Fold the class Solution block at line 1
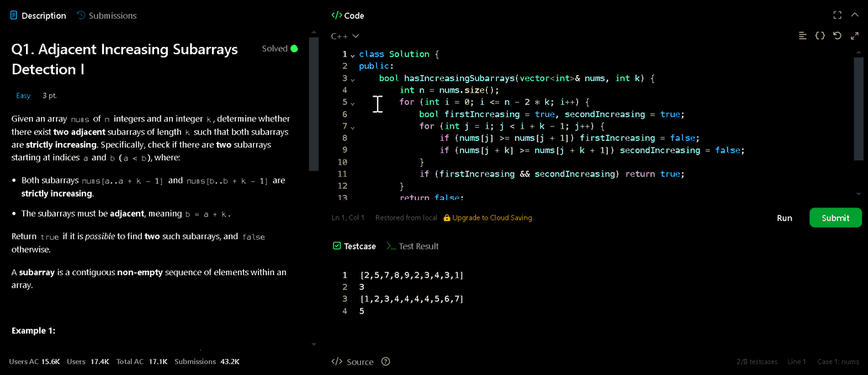 pos(353,55)
